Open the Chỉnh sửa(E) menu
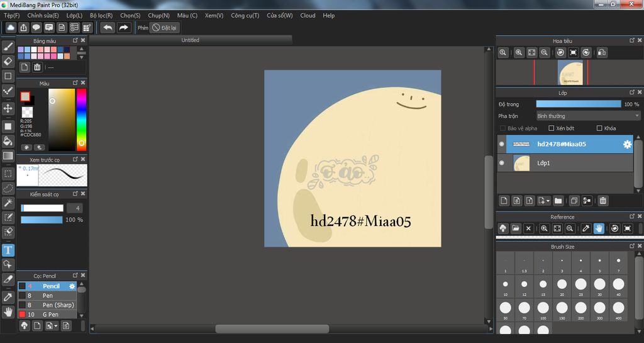The width and height of the screenshot is (644, 343). [43, 16]
